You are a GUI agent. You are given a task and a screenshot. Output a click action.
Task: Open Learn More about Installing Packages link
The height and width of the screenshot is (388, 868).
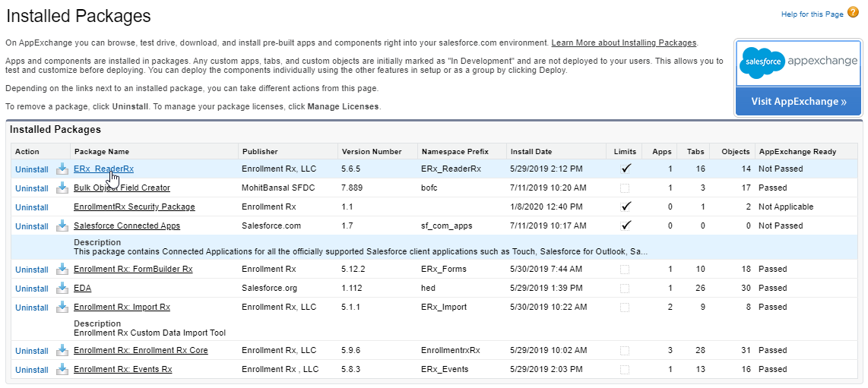tap(623, 43)
